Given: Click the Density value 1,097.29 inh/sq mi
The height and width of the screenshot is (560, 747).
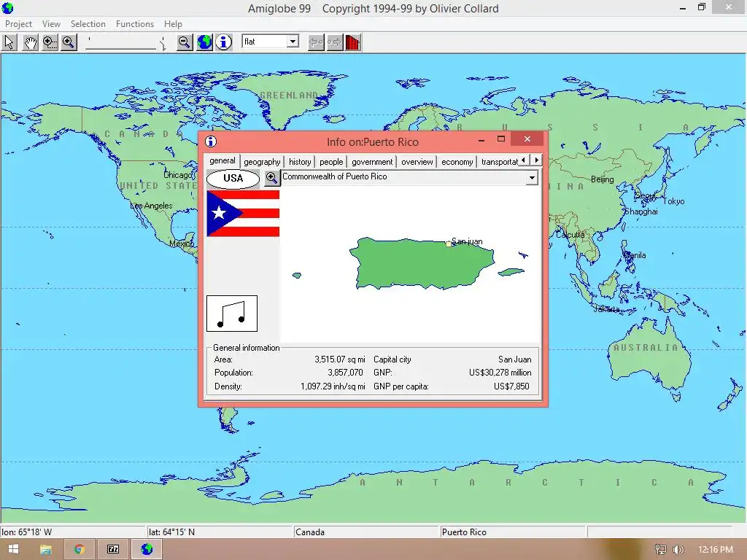Looking at the screenshot, I should pos(333,386).
